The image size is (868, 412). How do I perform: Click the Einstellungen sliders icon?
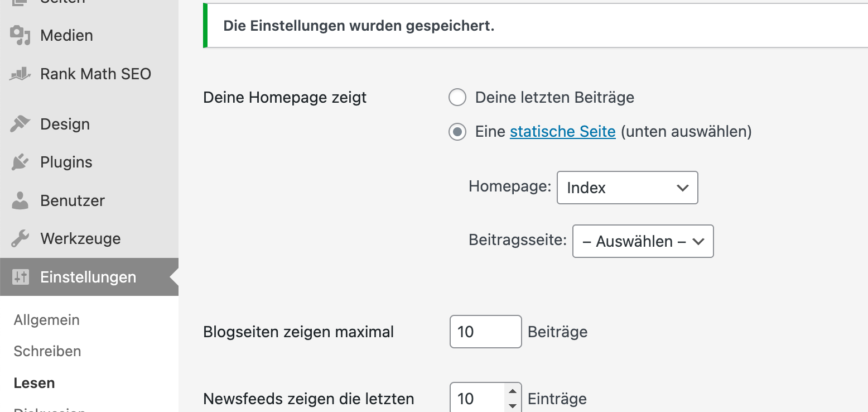click(x=20, y=277)
